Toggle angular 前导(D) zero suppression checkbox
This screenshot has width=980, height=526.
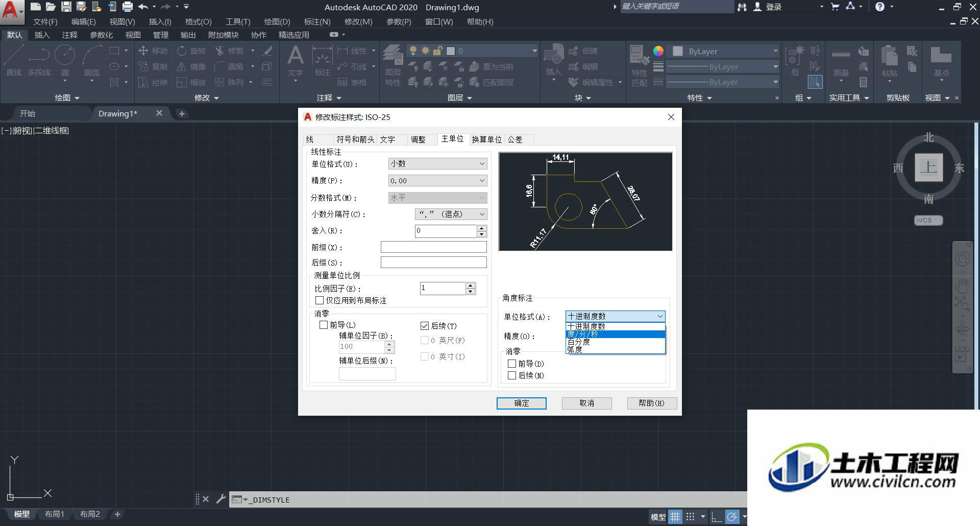click(x=512, y=364)
